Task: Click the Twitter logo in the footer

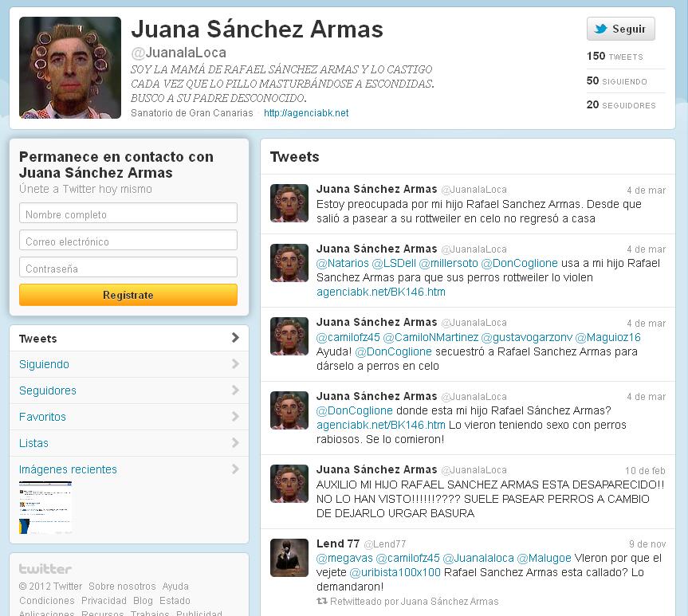Action: click(45, 569)
